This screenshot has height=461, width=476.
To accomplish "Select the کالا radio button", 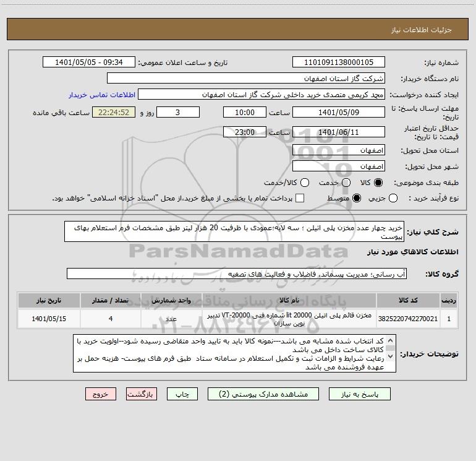I will (x=378, y=183).
